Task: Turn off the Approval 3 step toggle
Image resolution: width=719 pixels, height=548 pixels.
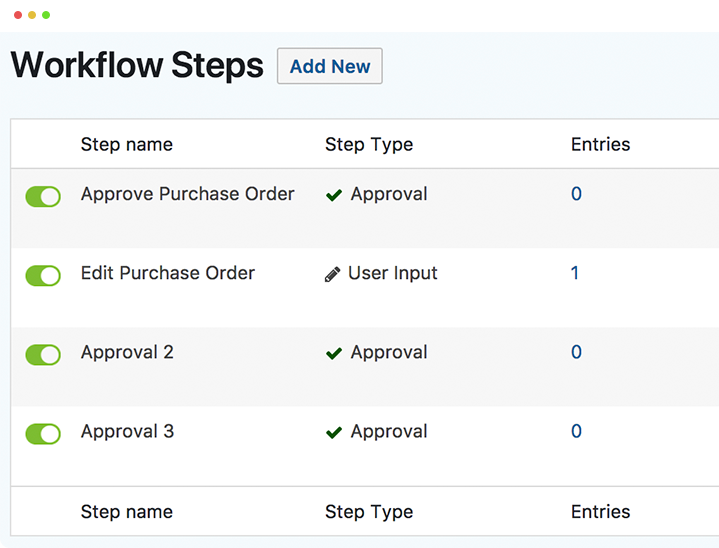Action: coord(43,433)
